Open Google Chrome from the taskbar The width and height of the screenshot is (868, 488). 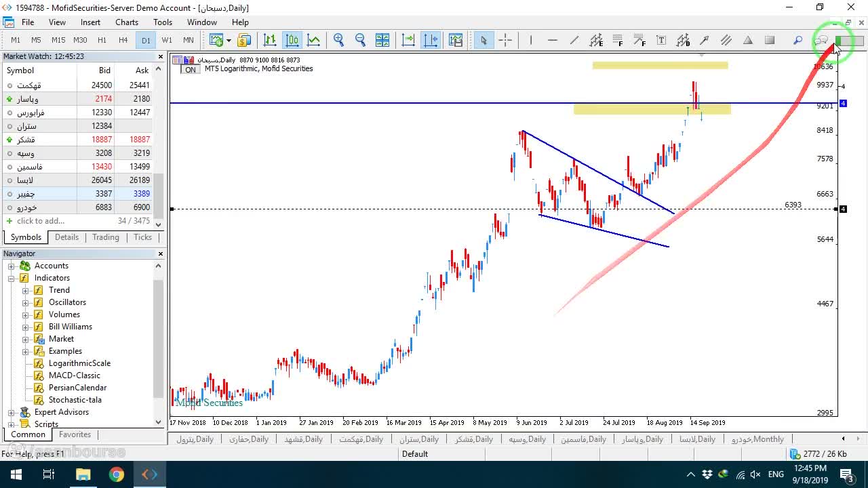[117, 474]
